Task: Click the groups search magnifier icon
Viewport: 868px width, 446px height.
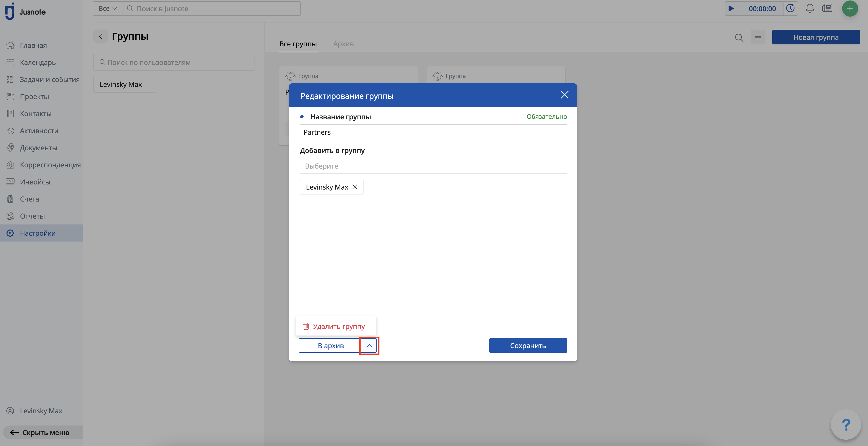Action: 739,37
